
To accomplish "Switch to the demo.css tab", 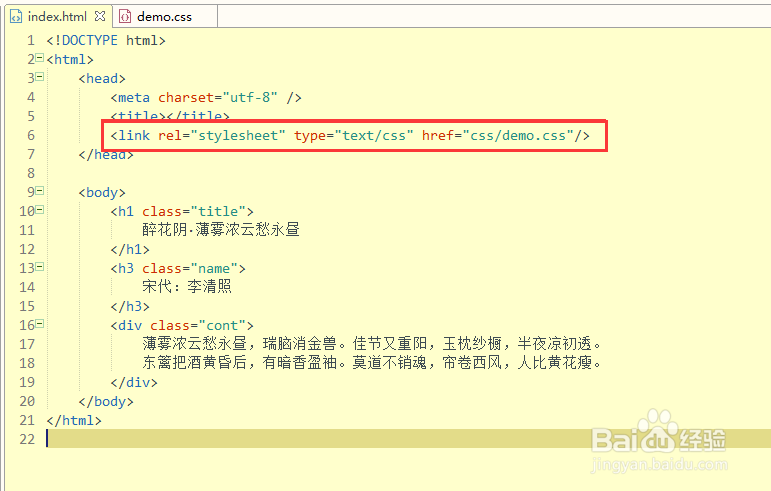I will pos(164,17).
